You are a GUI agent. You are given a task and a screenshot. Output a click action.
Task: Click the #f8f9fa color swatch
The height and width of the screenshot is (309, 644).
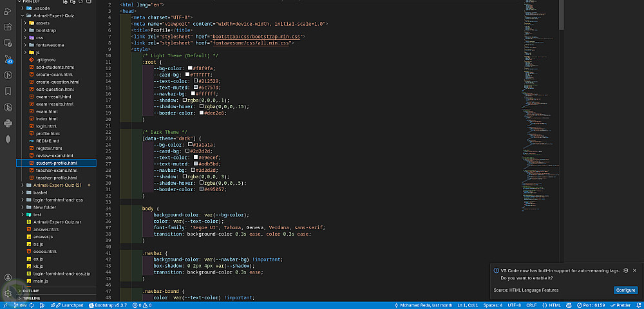coord(190,68)
